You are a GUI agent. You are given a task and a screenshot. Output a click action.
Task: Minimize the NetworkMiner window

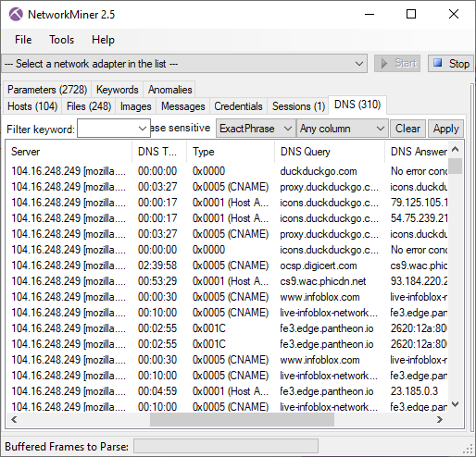[x=370, y=14]
